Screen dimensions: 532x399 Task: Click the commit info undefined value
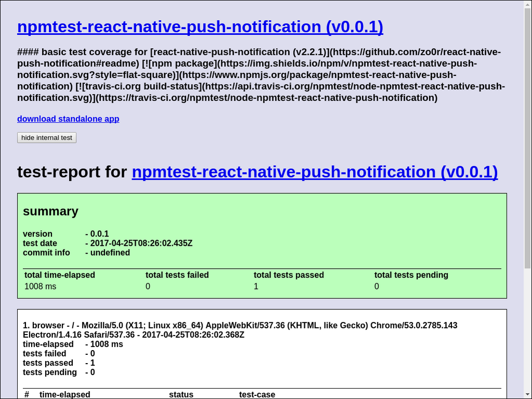(x=110, y=252)
